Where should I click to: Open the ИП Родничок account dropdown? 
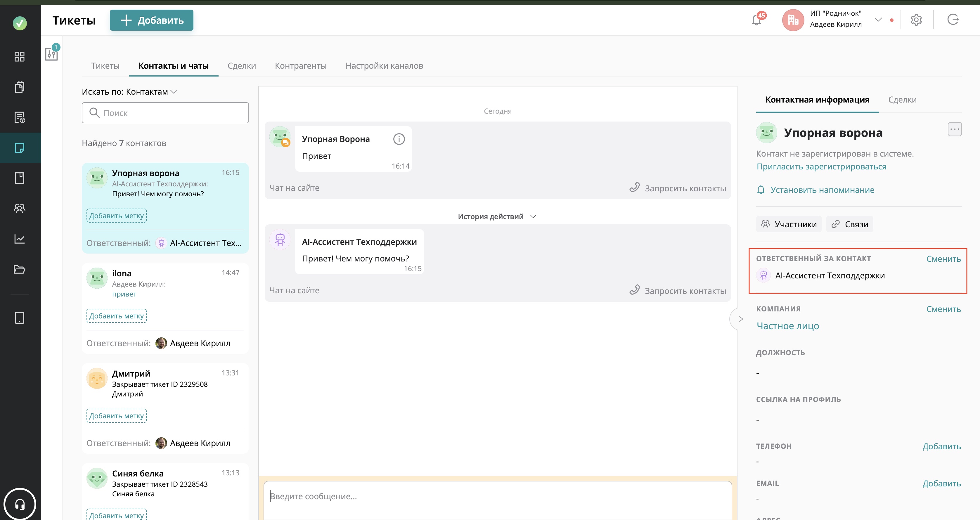click(x=878, y=19)
